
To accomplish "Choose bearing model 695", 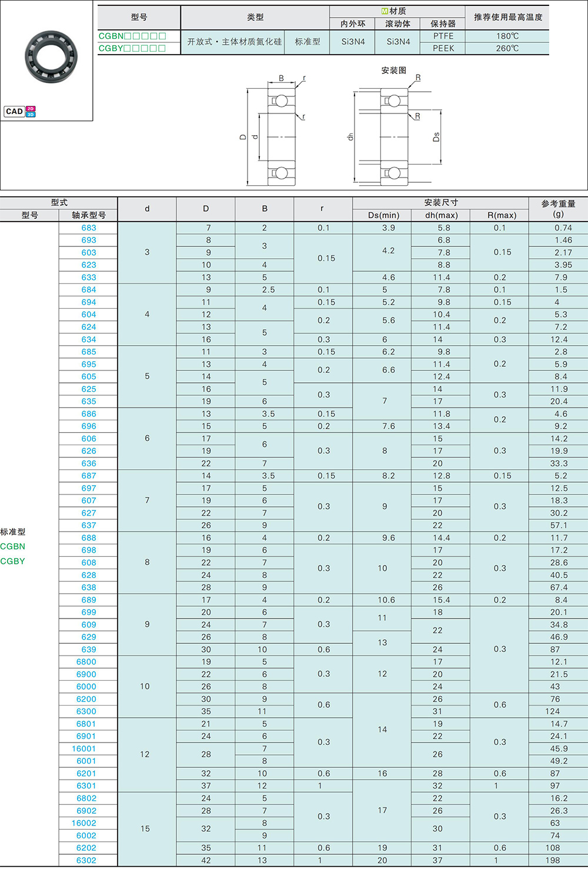I will (89, 364).
